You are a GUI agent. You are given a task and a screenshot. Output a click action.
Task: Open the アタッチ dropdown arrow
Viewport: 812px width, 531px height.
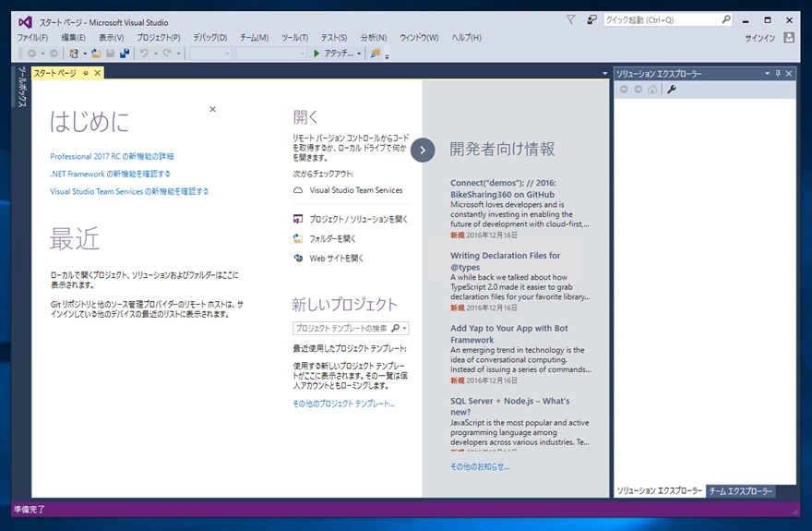359,54
